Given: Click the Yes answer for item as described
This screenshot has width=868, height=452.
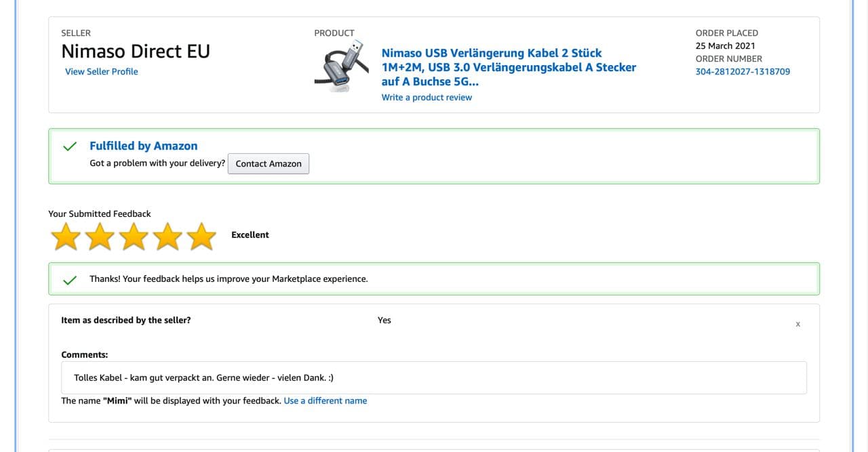Looking at the screenshot, I should (x=384, y=320).
